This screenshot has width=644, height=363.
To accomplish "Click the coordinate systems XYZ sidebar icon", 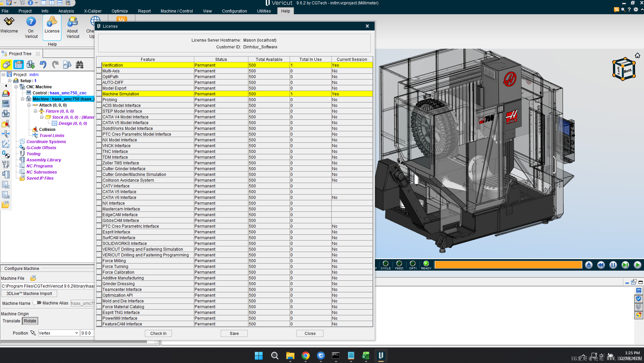I will point(6,144).
